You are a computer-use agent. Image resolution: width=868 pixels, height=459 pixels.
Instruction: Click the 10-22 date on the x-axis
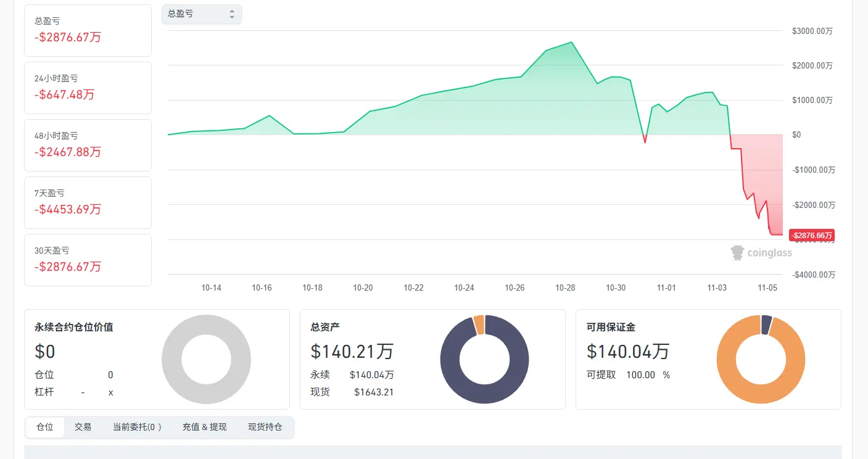pos(413,287)
